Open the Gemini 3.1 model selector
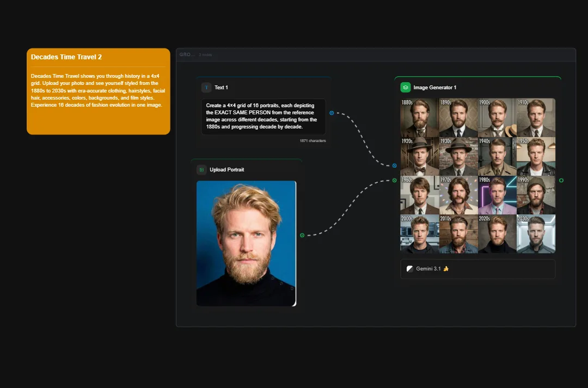 click(x=477, y=268)
